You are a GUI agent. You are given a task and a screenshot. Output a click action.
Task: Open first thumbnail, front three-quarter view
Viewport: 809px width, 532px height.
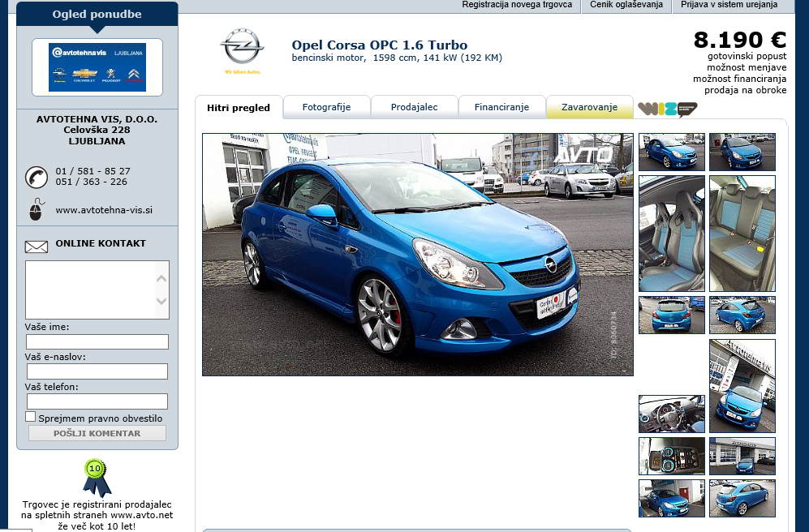(671, 152)
